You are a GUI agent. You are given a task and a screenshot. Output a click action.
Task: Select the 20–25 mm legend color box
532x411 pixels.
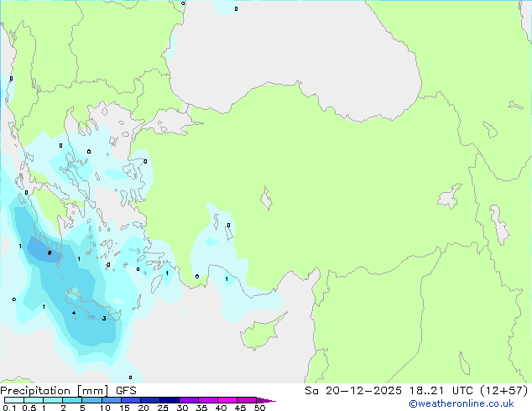[x=150, y=400]
